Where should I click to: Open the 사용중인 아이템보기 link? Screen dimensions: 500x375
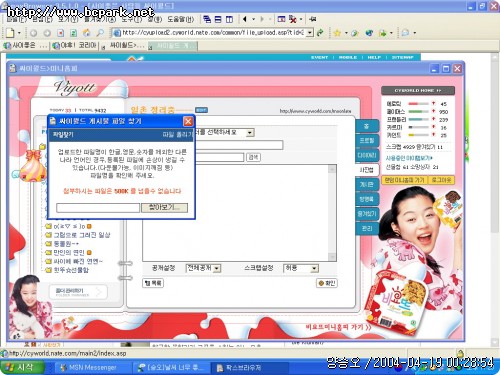409,158
